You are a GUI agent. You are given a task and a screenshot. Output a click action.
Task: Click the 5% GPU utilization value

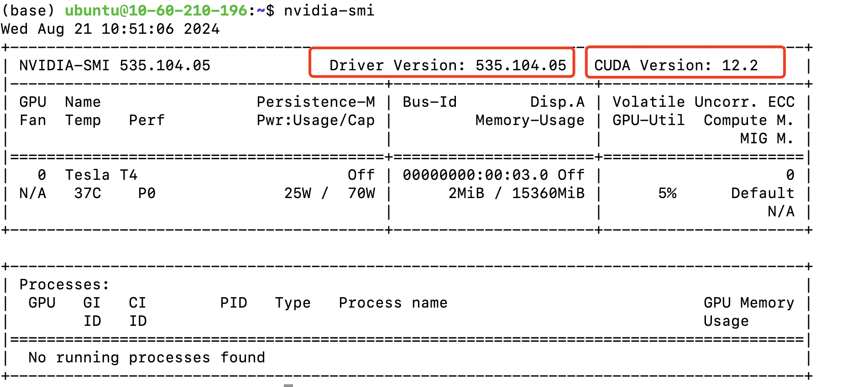(x=667, y=193)
